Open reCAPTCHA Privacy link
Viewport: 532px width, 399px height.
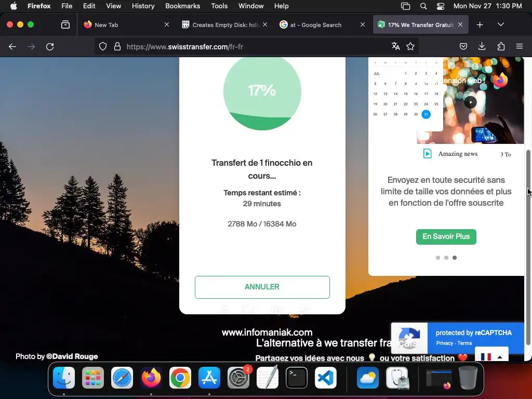445,343
